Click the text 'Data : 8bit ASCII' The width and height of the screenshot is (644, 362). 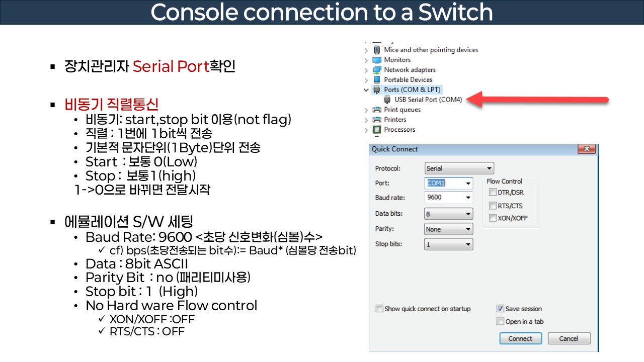coord(137,263)
